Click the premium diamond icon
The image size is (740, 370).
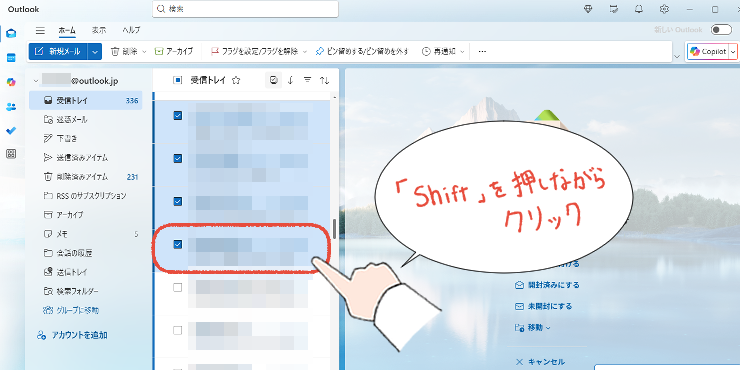pos(588,9)
